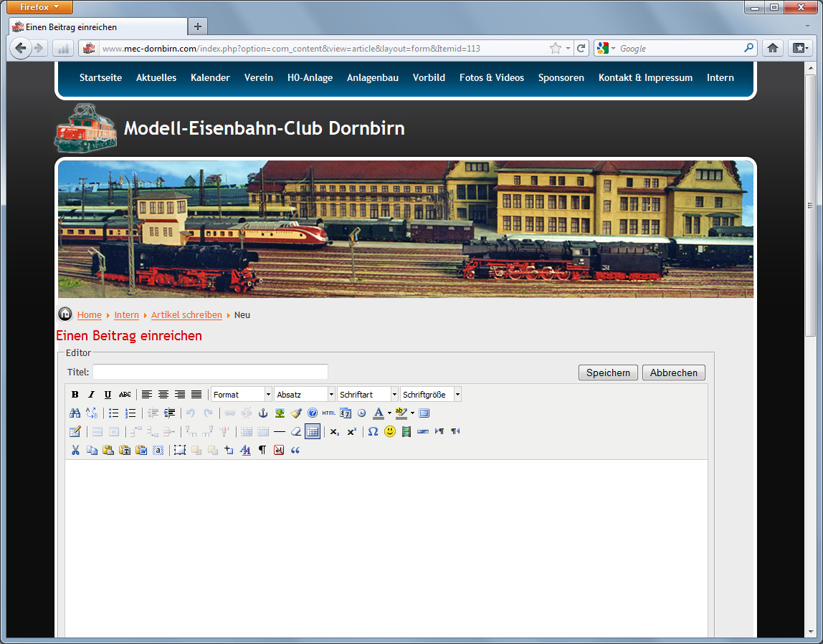Open the Firefox application menu
Image resolution: width=823 pixels, height=644 pixels.
(40, 7)
